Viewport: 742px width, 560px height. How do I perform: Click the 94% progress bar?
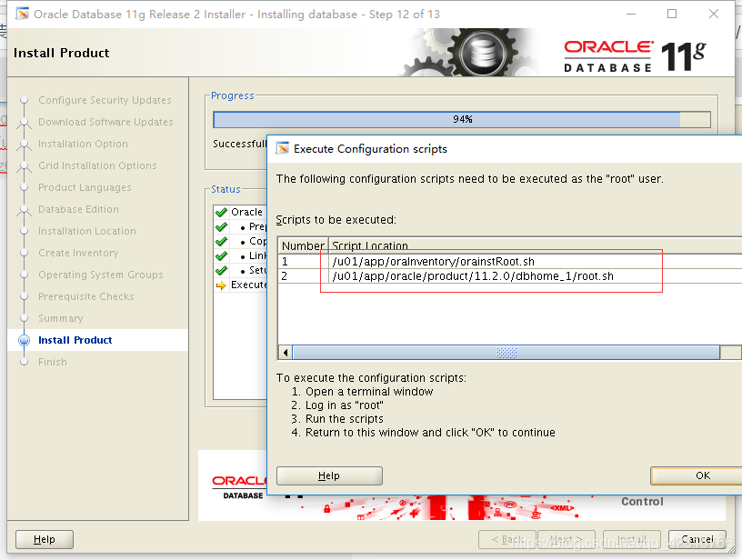(x=462, y=119)
